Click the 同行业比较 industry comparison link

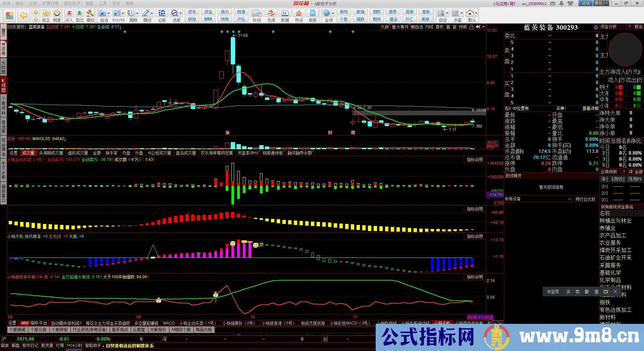point(585,199)
